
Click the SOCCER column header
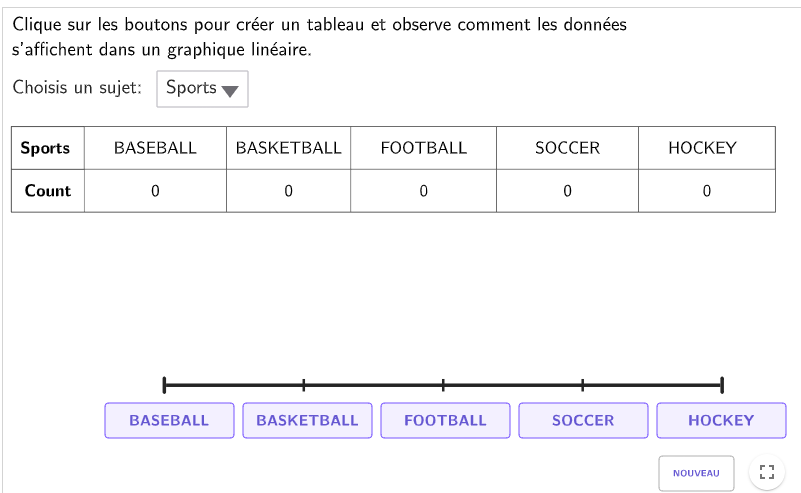click(x=567, y=148)
